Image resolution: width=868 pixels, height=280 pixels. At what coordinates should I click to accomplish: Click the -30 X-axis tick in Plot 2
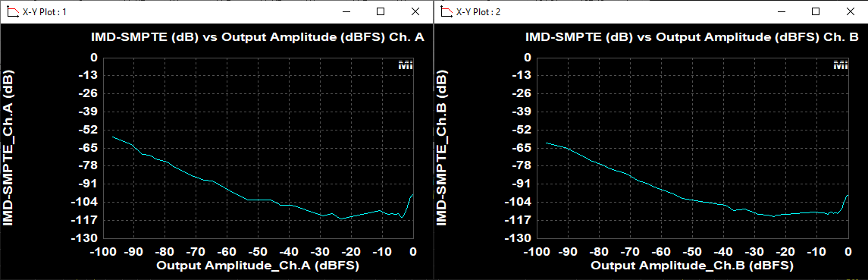pos(755,251)
